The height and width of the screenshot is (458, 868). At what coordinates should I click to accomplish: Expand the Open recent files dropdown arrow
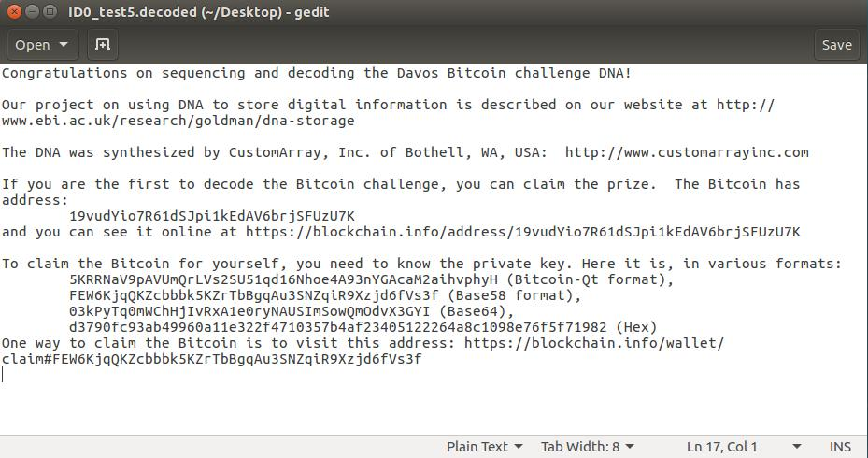(64, 45)
